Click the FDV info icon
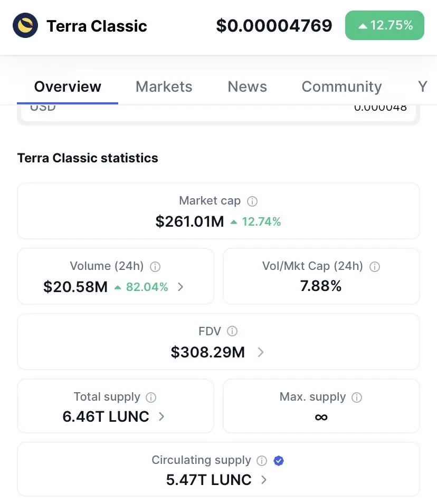 [x=232, y=331]
